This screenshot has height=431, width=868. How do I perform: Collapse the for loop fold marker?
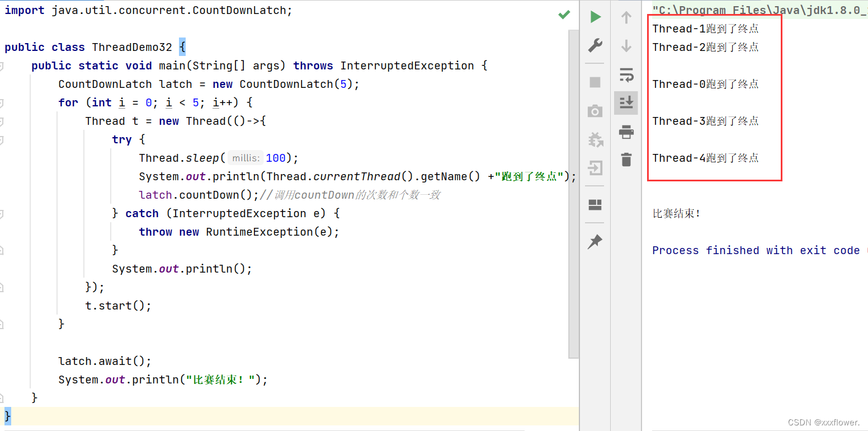pos(2,103)
